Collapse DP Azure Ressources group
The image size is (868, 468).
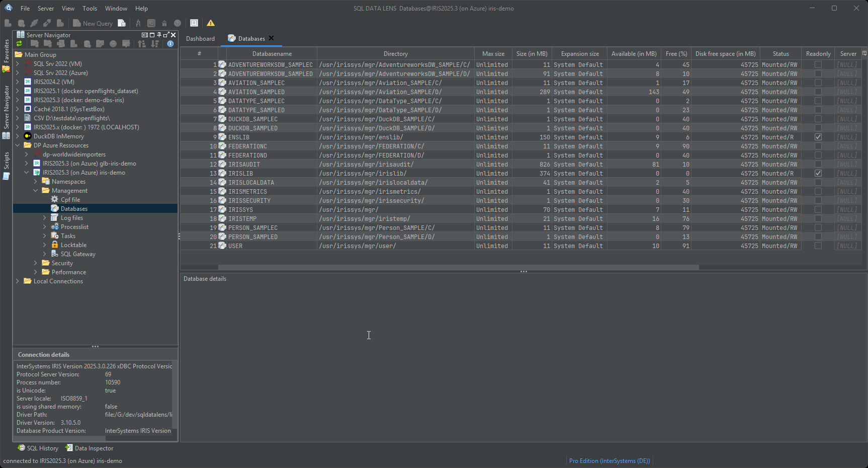pos(18,145)
